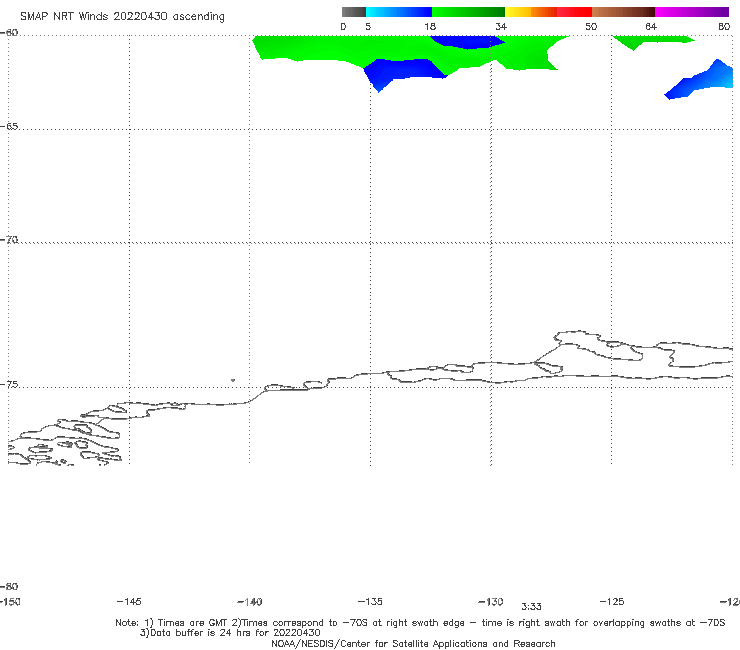Viewport: 740px width, 650px height.
Task: Click the longitude label '-125'
Action: [x=612, y=601]
